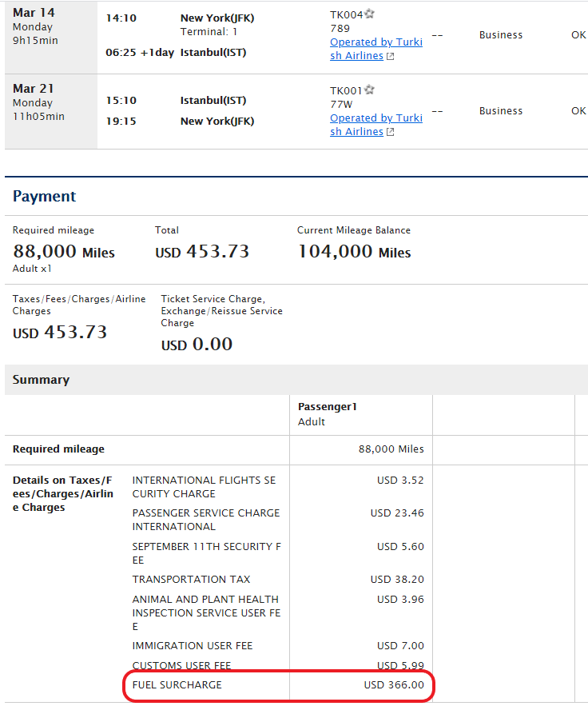Screen dimensions: 588x706
Task: Click the 15:10 departure time
Action: [x=121, y=101]
